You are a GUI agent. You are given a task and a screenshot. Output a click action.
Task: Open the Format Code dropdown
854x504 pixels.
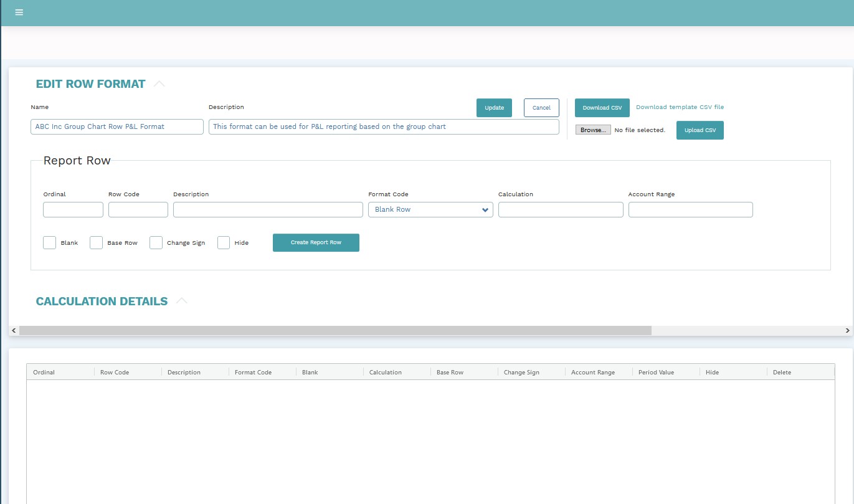[x=430, y=210]
